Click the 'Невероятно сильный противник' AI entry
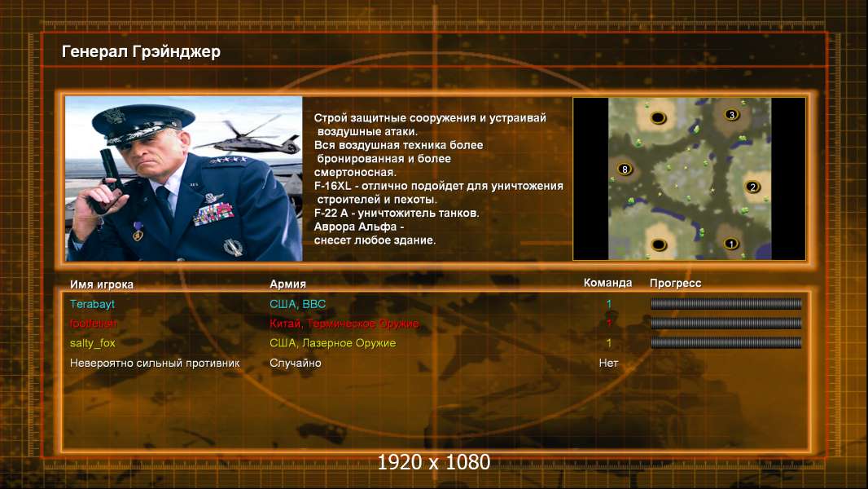Screen dimensions: 868x489 [x=155, y=363]
